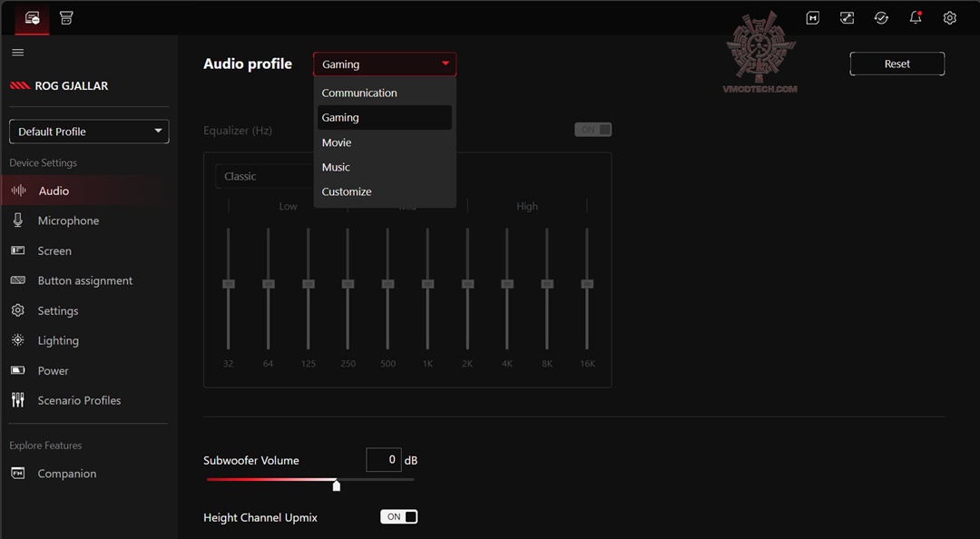Image resolution: width=980 pixels, height=539 pixels.
Task: Expand the Default Profile dropdown
Action: [x=89, y=132]
